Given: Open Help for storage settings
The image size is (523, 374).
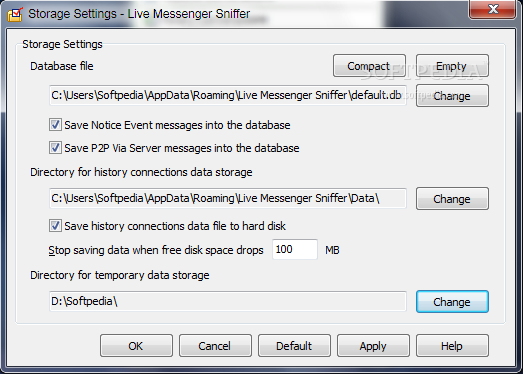Looking at the screenshot, I should point(452,346).
